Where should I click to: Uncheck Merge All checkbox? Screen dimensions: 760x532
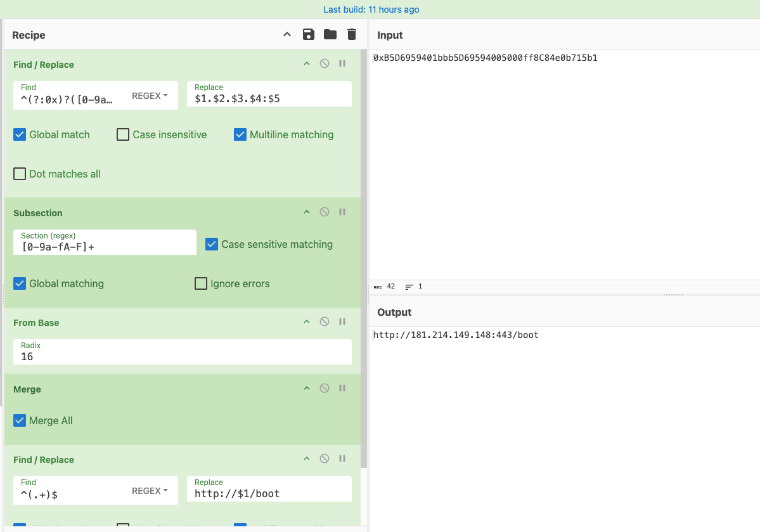(x=20, y=420)
